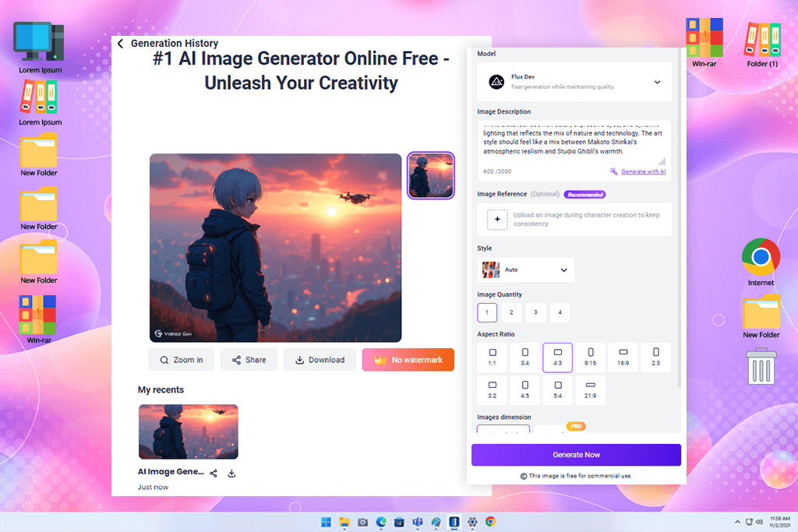Click the settings panel vertical scrollbar
The image size is (798, 532).
tap(679, 219)
